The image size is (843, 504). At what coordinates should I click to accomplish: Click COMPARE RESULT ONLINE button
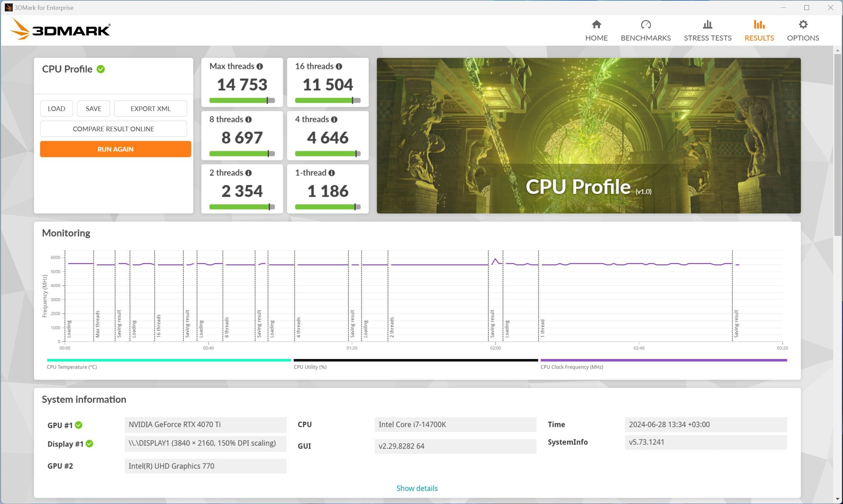[114, 128]
